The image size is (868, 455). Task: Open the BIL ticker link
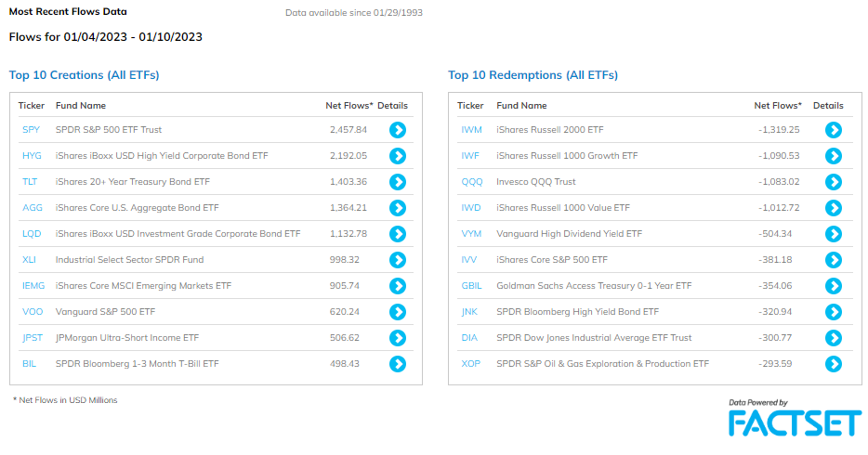pos(29,364)
